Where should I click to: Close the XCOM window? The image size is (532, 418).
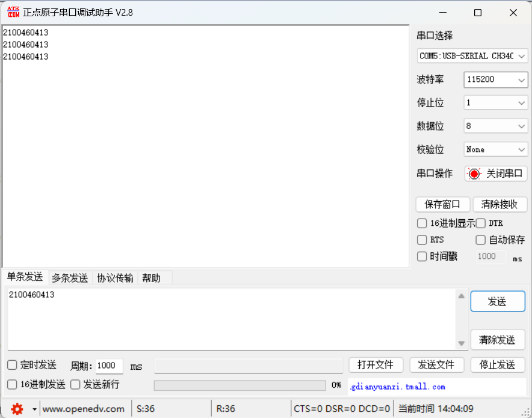click(x=513, y=13)
